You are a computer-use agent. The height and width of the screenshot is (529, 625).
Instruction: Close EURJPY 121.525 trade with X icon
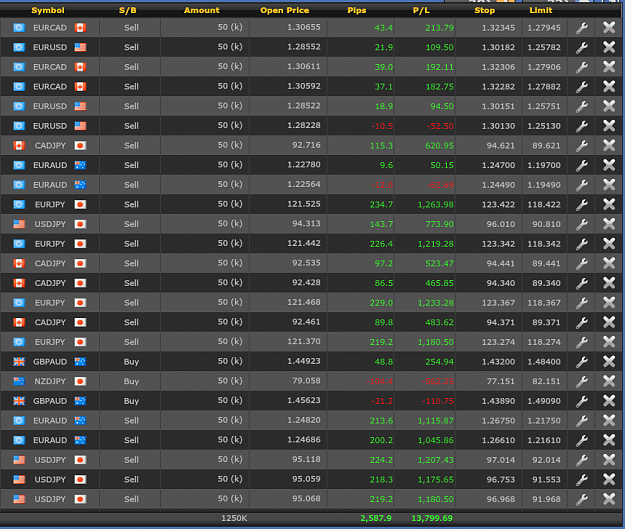click(x=609, y=205)
